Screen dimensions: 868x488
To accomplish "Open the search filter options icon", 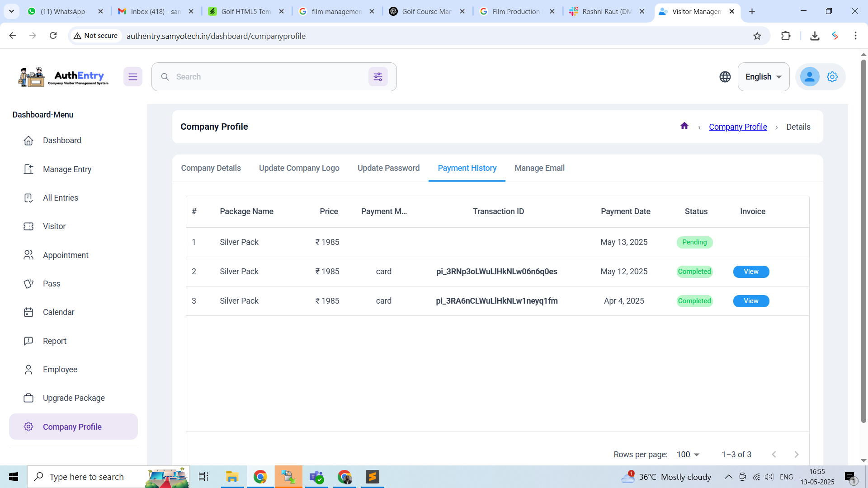I will 378,76.
